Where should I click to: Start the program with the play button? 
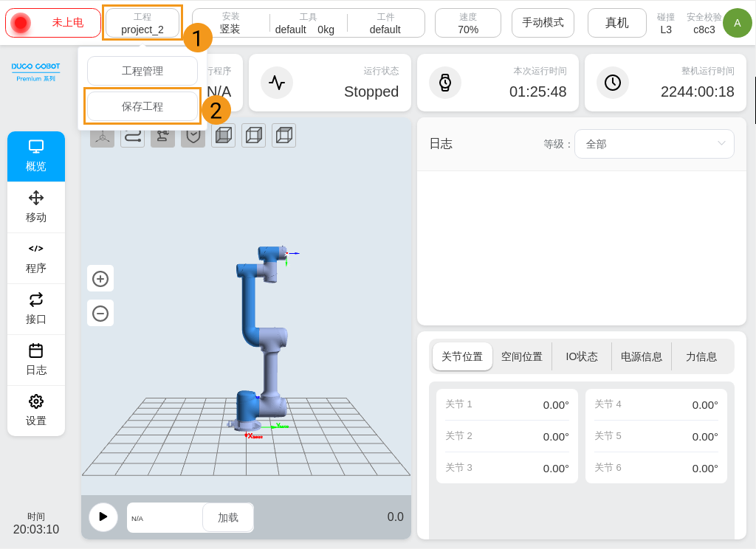(x=103, y=517)
